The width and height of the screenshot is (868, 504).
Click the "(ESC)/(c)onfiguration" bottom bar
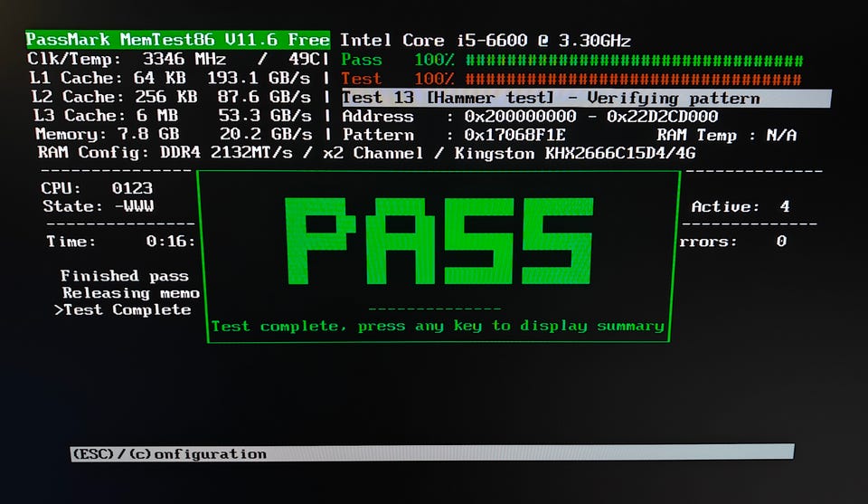click(x=432, y=452)
